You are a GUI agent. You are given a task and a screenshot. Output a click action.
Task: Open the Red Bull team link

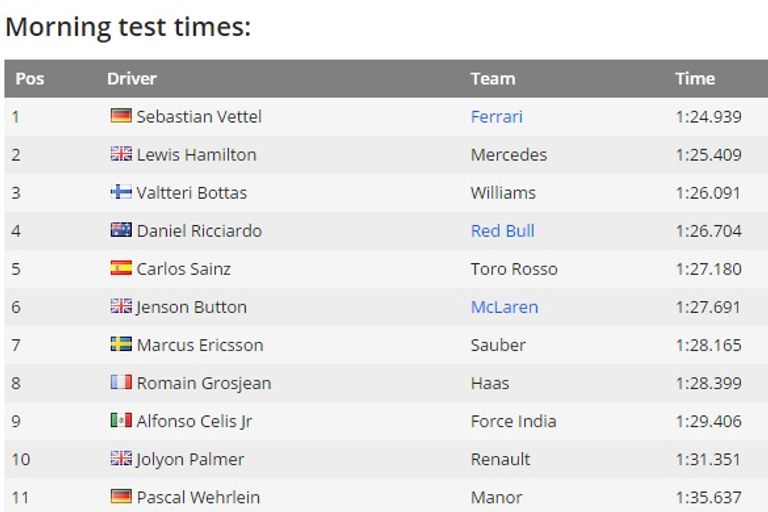[502, 230]
